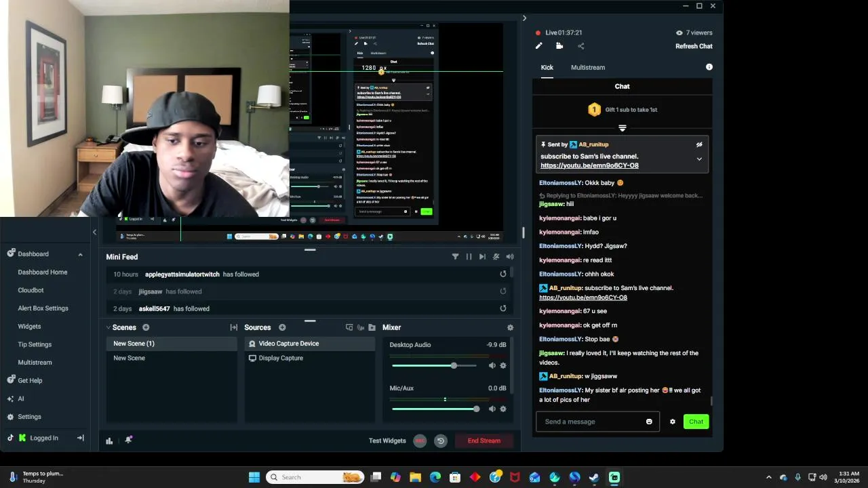Open chat settings gear beside Chat button

[673, 422]
